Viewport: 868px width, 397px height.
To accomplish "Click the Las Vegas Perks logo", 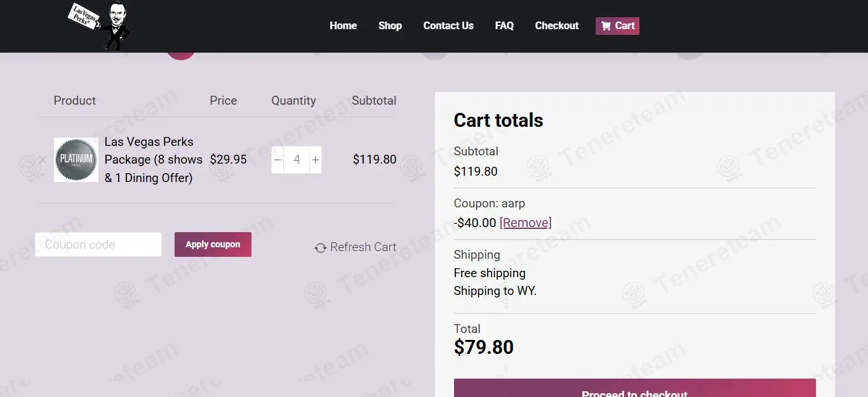I will [x=99, y=26].
